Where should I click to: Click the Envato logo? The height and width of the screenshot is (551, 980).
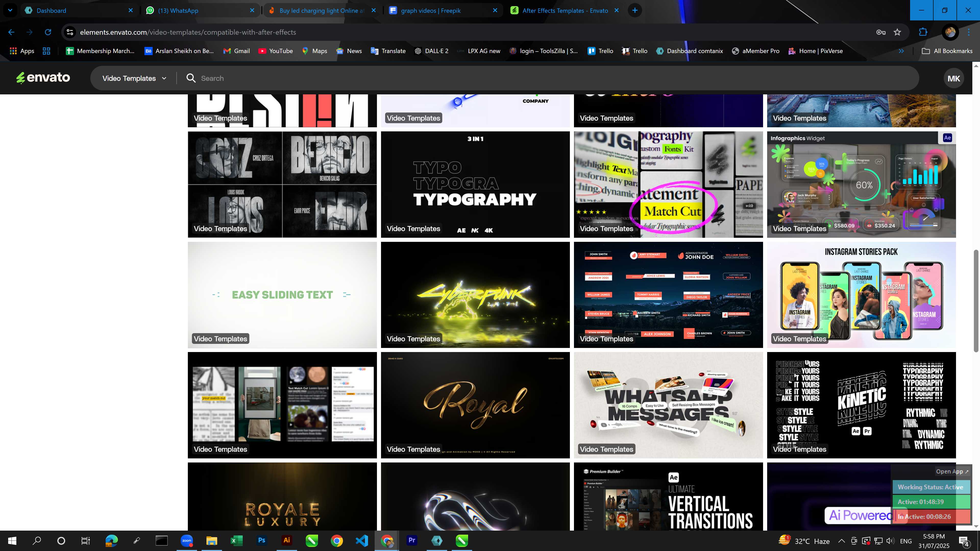pyautogui.click(x=43, y=78)
